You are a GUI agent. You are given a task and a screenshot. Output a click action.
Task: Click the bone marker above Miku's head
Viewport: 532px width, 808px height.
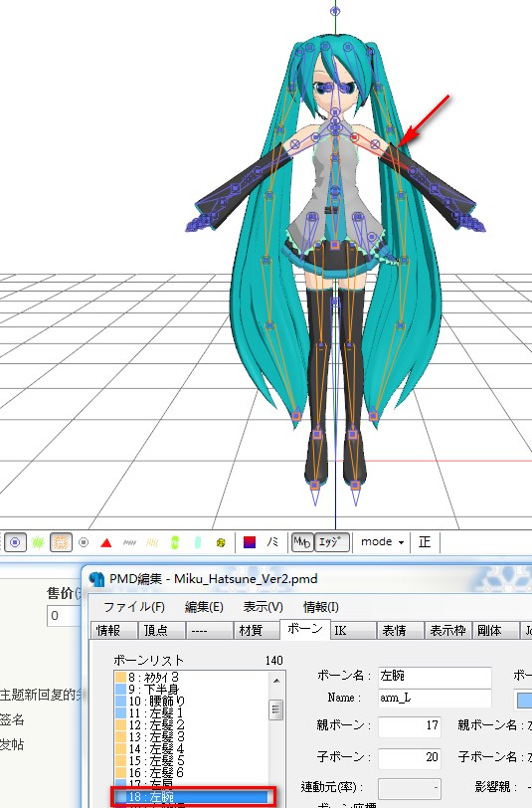pos(335,10)
